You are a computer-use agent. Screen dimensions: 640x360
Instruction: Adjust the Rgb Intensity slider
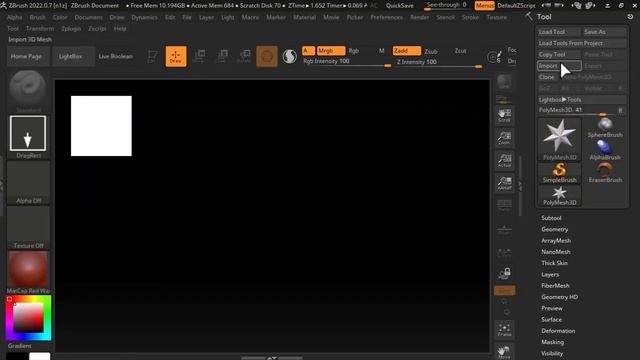[x=347, y=62]
